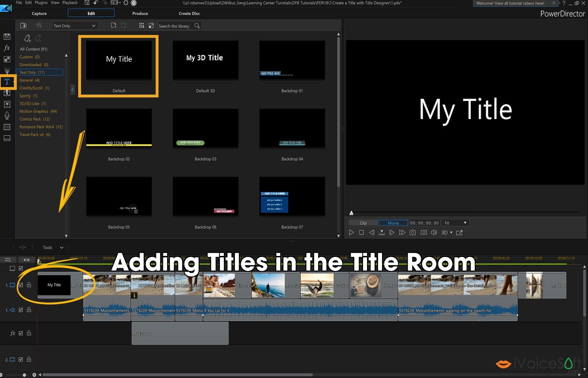The image size is (588, 378).
Task: Open the library menu grid icon
Action: click(x=142, y=25)
